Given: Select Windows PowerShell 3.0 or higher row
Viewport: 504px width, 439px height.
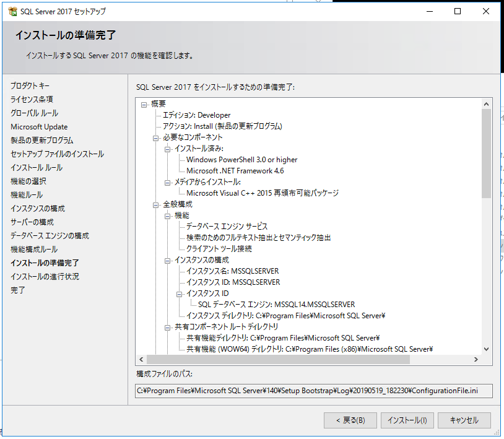Looking at the screenshot, I should point(241,160).
